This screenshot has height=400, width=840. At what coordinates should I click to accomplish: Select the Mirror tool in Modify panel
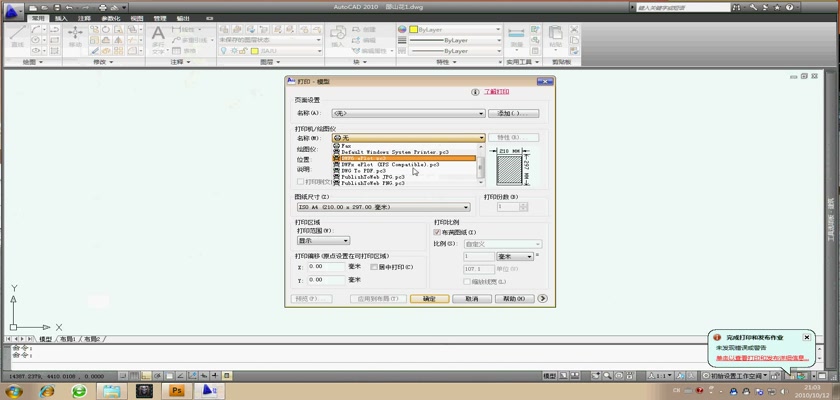coord(118,40)
